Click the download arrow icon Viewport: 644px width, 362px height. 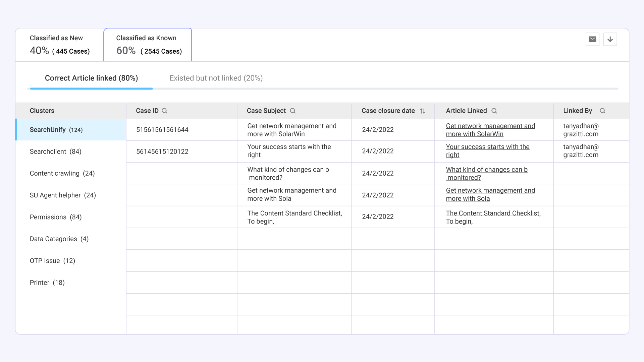click(x=610, y=39)
